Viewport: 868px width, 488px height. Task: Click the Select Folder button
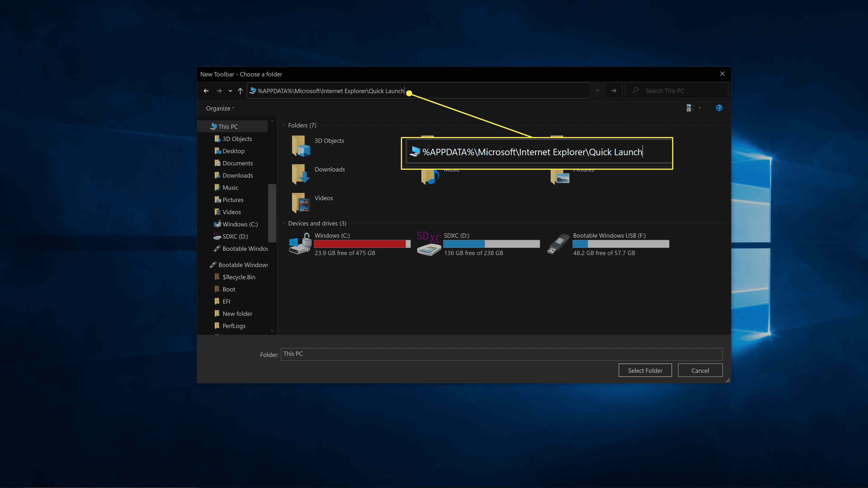[645, 370]
